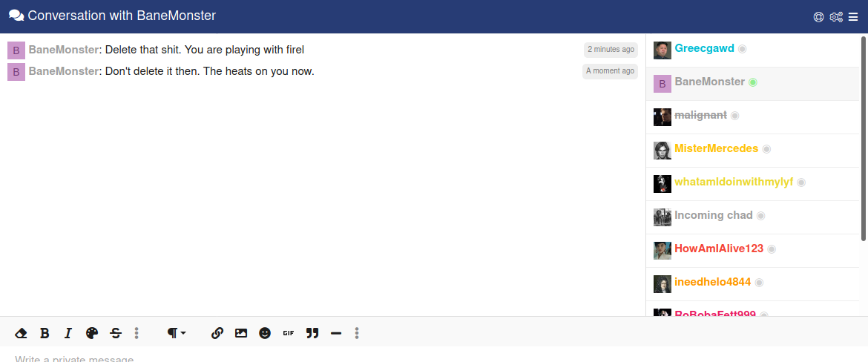Expand more options after horizontal line
The width and height of the screenshot is (868, 362).
pyautogui.click(x=357, y=333)
